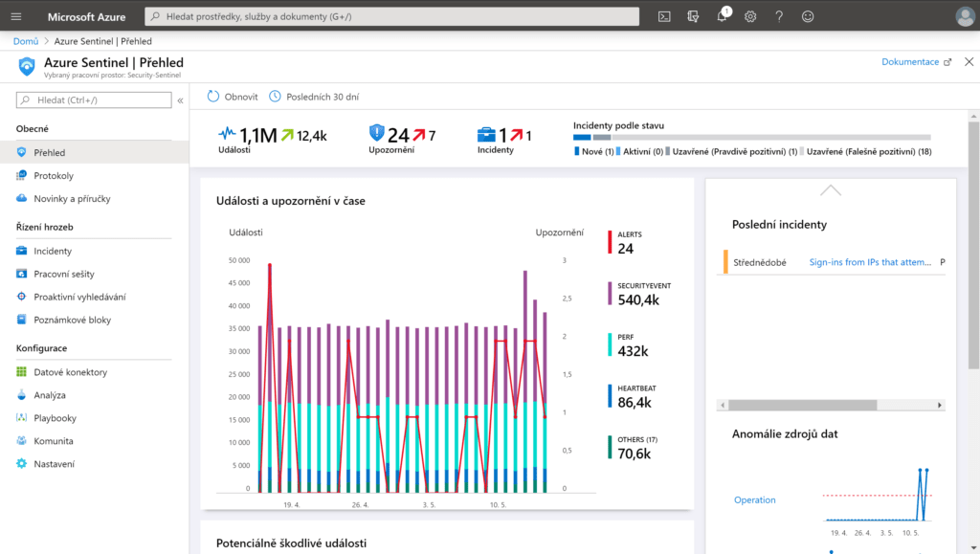This screenshot has height=554, width=980.
Task: Open the Posledních 30 dní time range
Action: 314,97
